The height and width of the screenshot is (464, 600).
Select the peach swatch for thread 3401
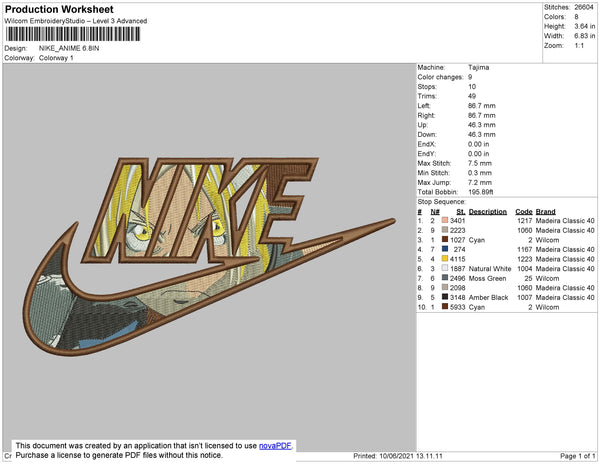tap(443, 220)
